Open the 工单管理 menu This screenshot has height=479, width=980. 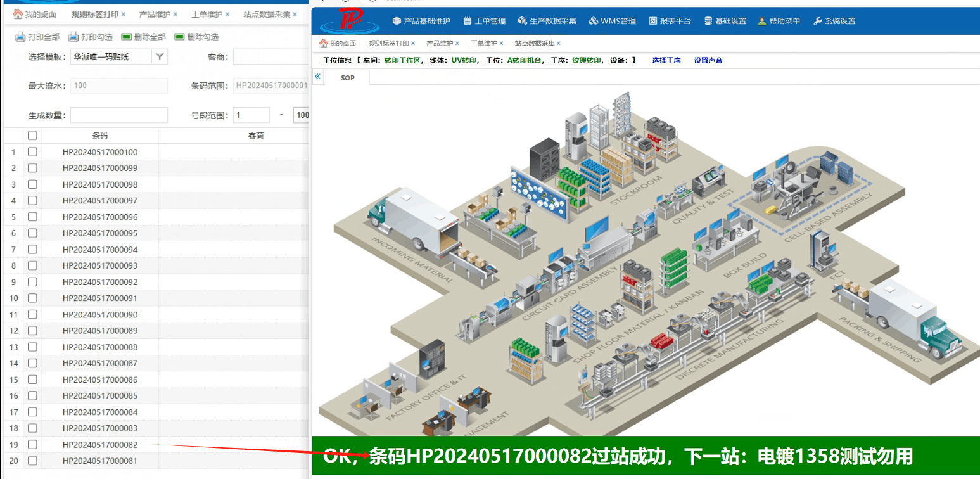[x=485, y=21]
